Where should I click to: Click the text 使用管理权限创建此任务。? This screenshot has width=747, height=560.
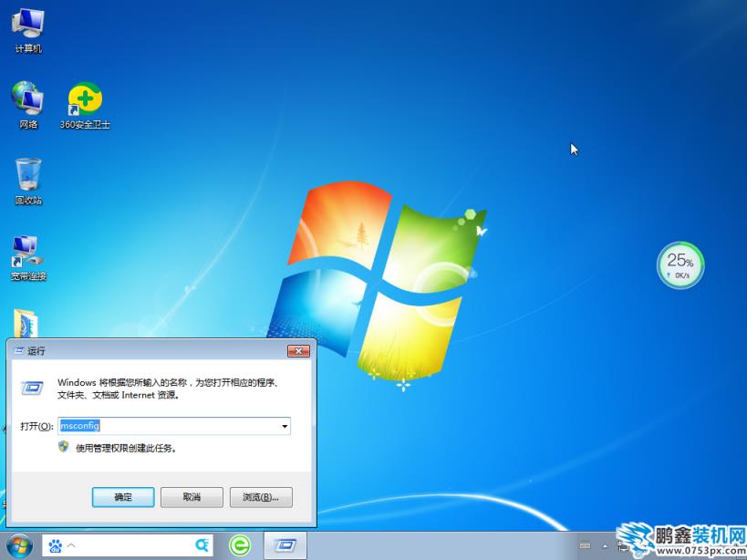click(126, 448)
